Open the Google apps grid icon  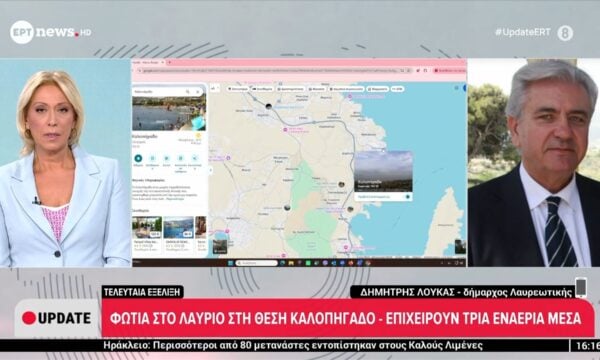click(x=456, y=88)
